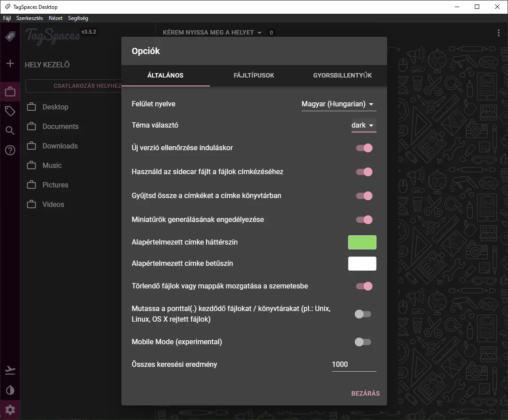Click the airplane upgrade icon in sidebar
The image size is (508, 420).
(10, 370)
